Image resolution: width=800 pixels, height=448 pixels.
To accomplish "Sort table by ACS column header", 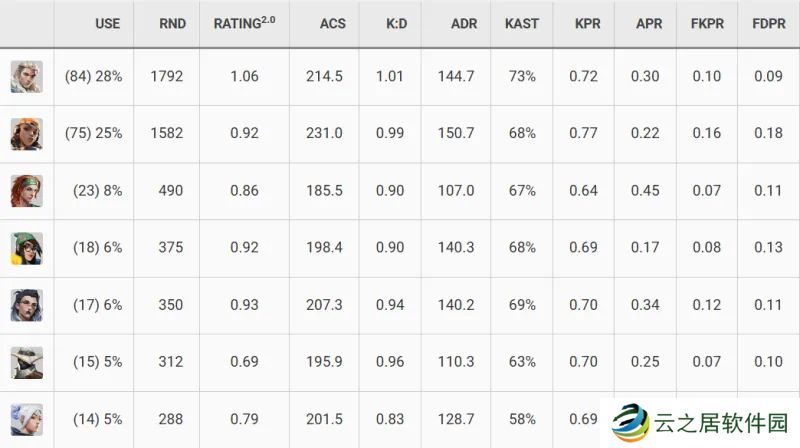I will (x=333, y=23).
